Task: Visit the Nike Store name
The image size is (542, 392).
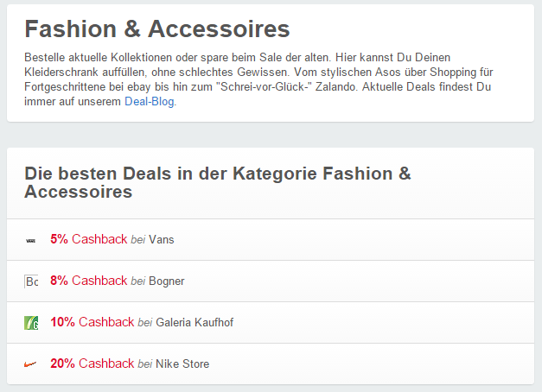Action: [182, 364]
